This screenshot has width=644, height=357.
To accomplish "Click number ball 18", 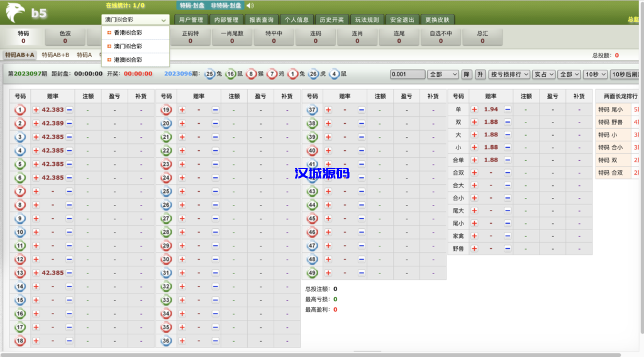I will coord(19,341).
